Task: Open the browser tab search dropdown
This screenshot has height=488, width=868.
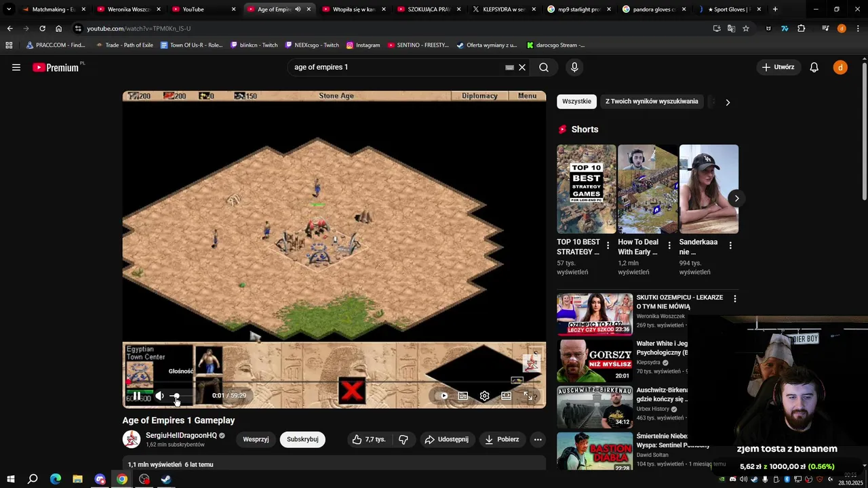Action: click(9, 9)
